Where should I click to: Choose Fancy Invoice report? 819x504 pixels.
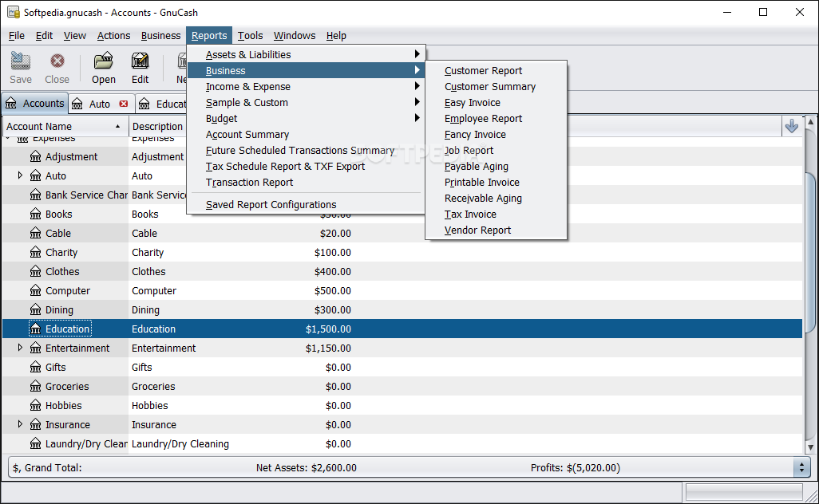click(x=496, y=135)
